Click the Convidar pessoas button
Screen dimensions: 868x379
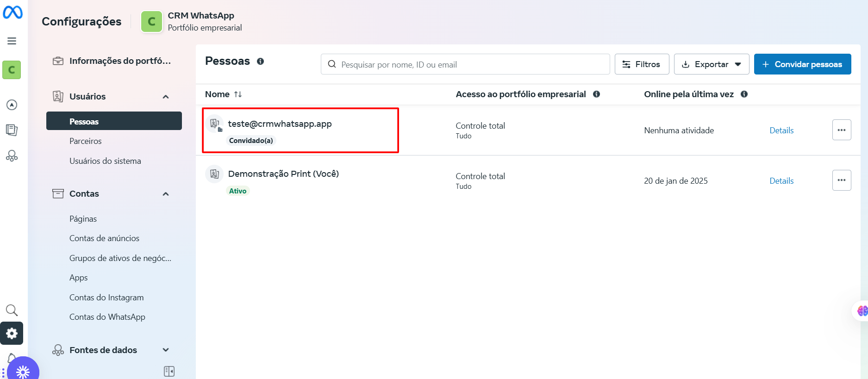(x=802, y=64)
